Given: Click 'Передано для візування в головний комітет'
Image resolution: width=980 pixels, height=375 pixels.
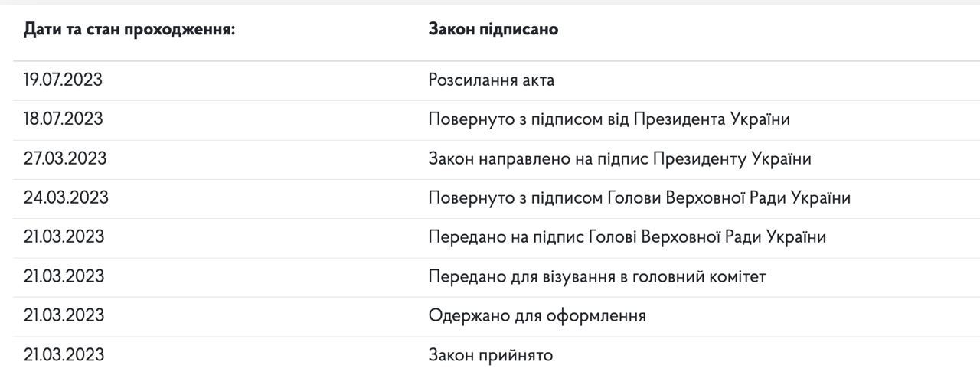Looking at the screenshot, I should coord(597,276).
